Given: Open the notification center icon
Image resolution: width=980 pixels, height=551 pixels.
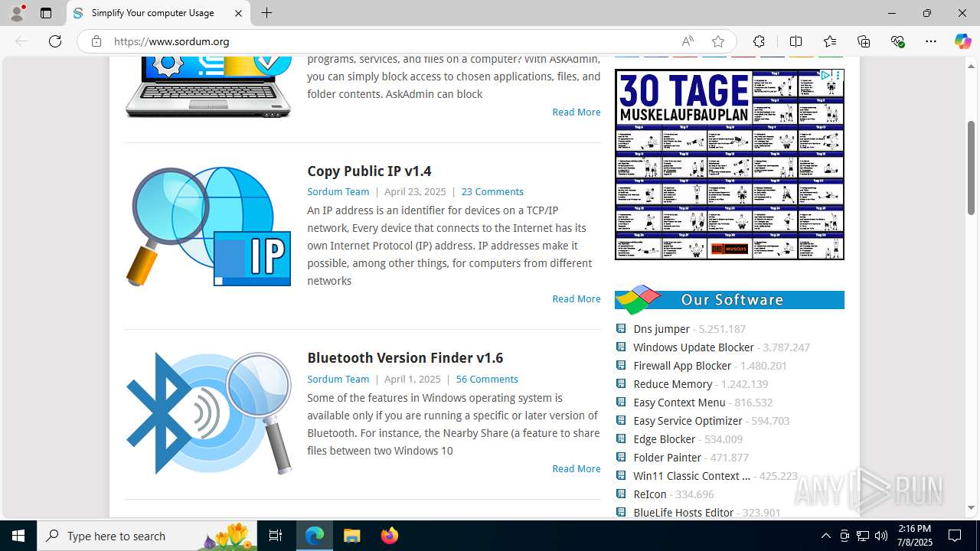Looking at the screenshot, I should (x=955, y=536).
